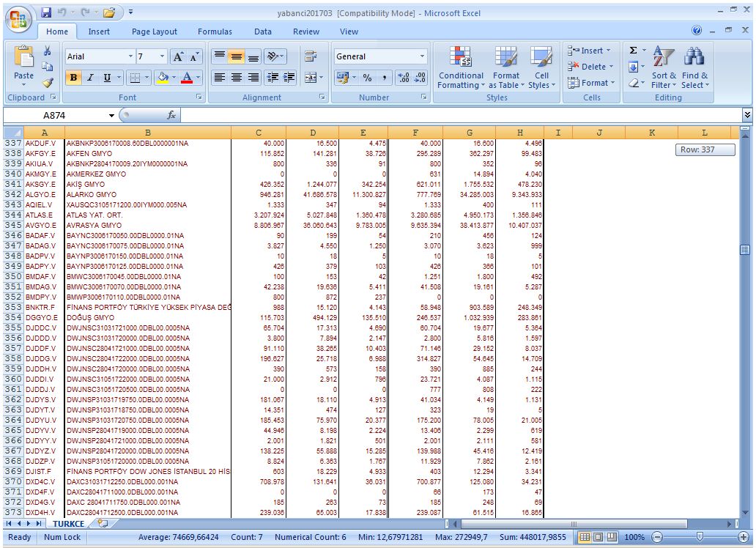Center text horizontally in cells
Viewport: 756px width, 548px height.
(236, 77)
